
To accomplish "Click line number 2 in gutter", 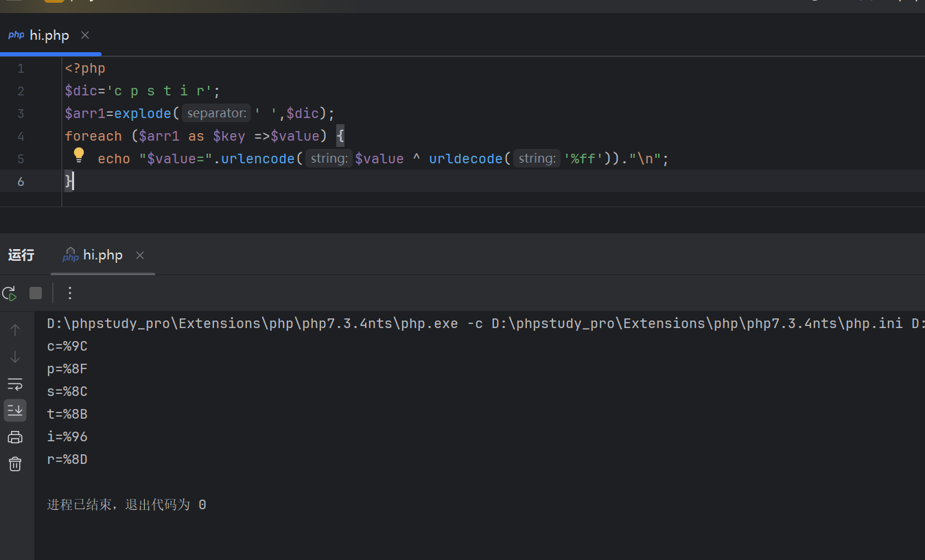I will click(21, 91).
